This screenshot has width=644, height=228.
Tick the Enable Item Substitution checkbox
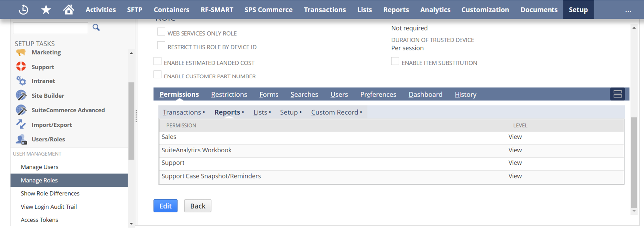(x=395, y=62)
